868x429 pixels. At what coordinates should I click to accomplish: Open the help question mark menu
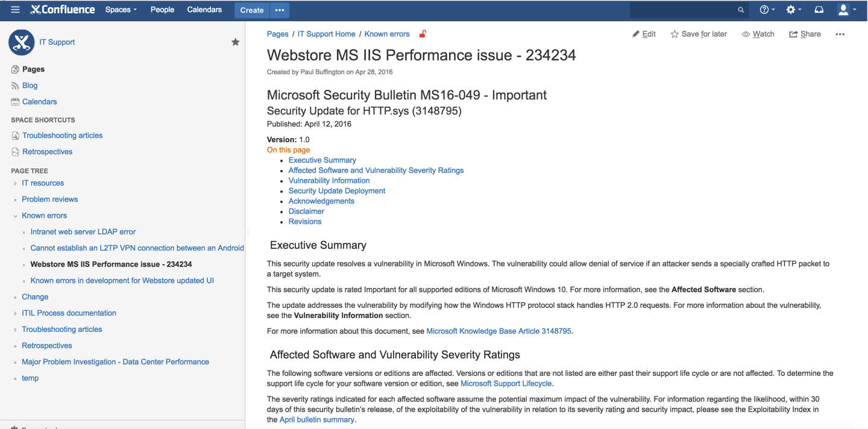[764, 10]
